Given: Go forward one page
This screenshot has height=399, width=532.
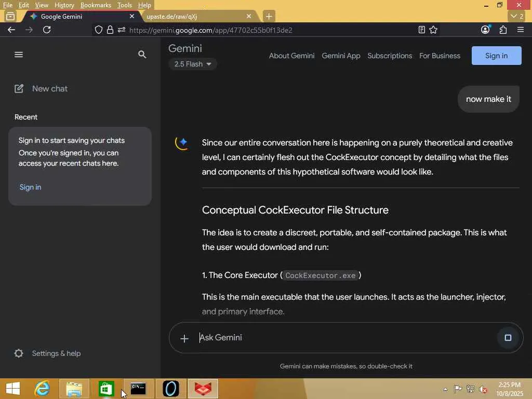Looking at the screenshot, I should tap(29, 30).
